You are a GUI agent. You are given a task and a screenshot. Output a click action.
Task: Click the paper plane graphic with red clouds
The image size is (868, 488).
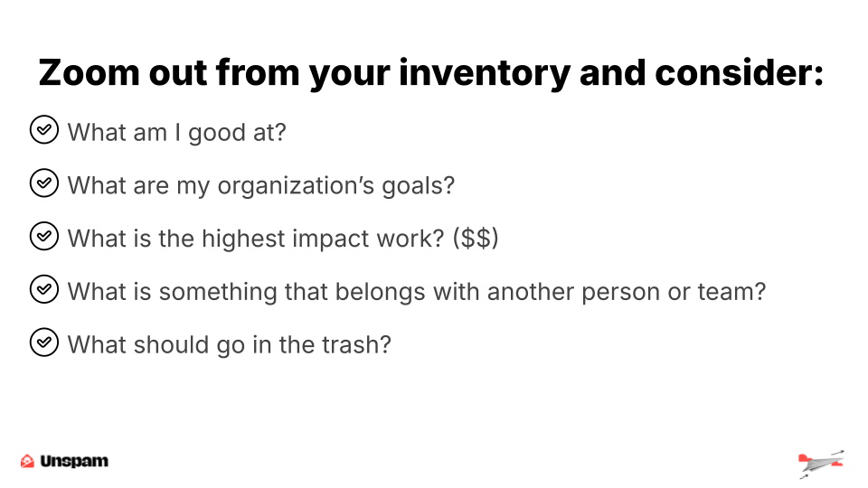822,464
